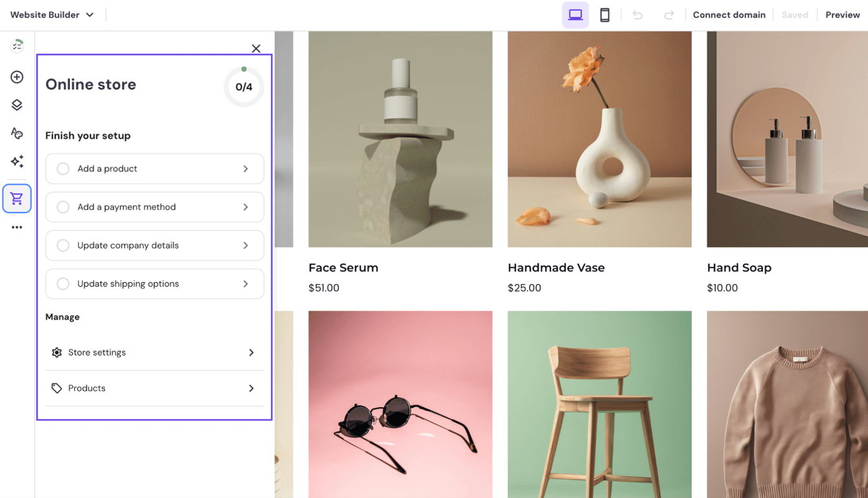
Task: Click the Undo arrow in the toolbar
Action: click(637, 14)
